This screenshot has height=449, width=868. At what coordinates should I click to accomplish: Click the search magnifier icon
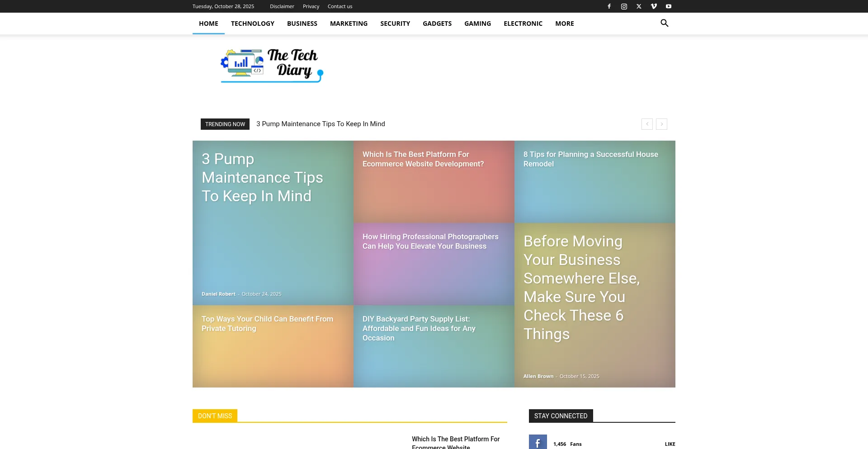coord(664,23)
